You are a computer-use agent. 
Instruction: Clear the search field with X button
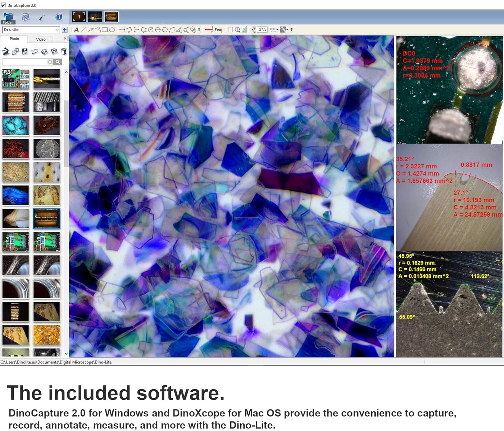coord(50,62)
